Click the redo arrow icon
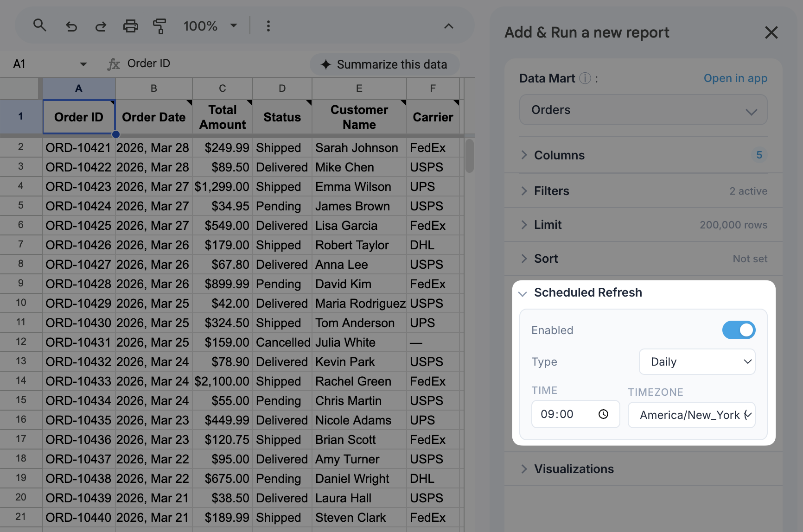 coord(101,26)
